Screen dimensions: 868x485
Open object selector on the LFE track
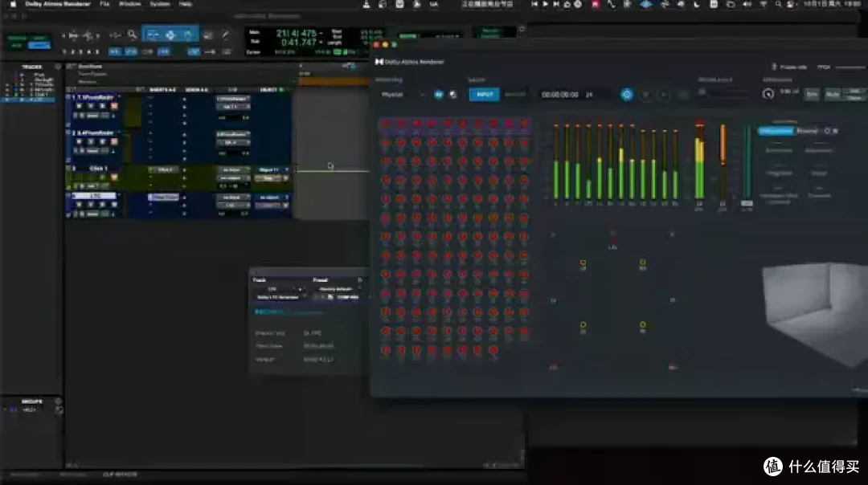(272, 198)
